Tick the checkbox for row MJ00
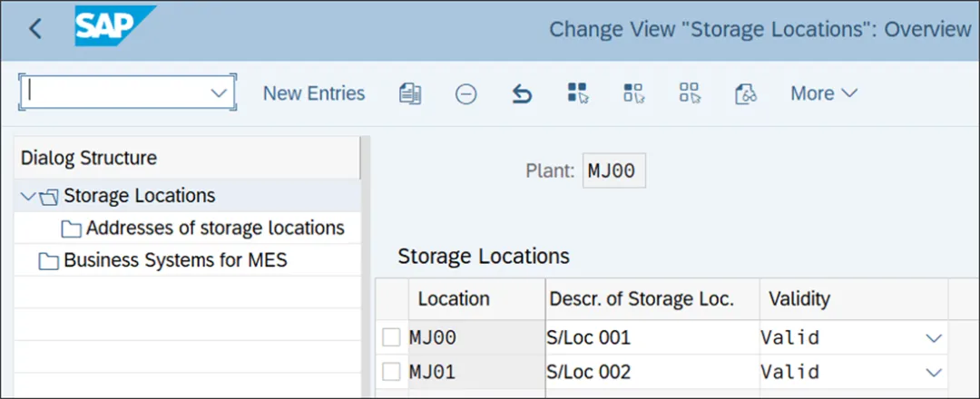This screenshot has width=980, height=399. pos(391,338)
